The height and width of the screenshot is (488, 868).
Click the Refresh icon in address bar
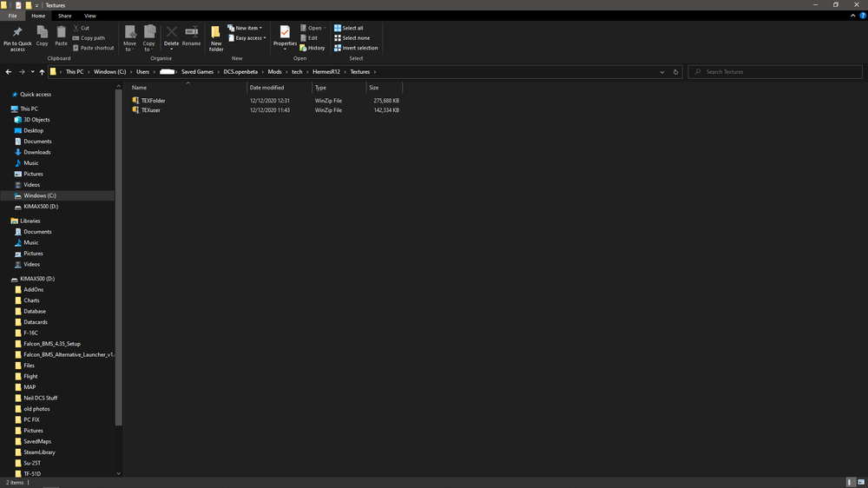click(675, 72)
